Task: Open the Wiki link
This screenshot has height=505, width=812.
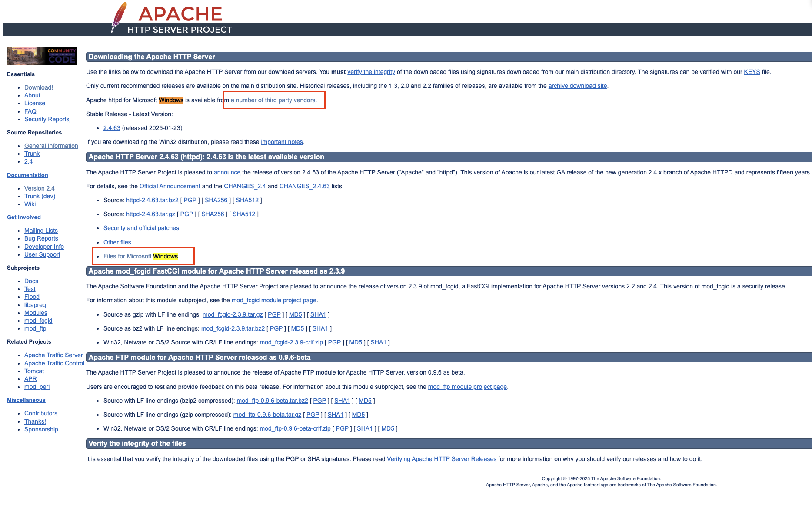Action: point(30,204)
